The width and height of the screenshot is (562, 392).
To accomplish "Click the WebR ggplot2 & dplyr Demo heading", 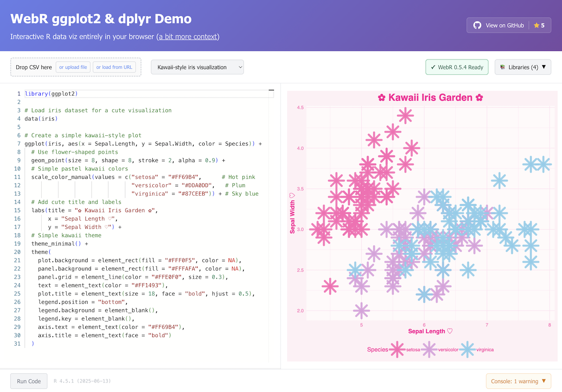I will (101, 19).
